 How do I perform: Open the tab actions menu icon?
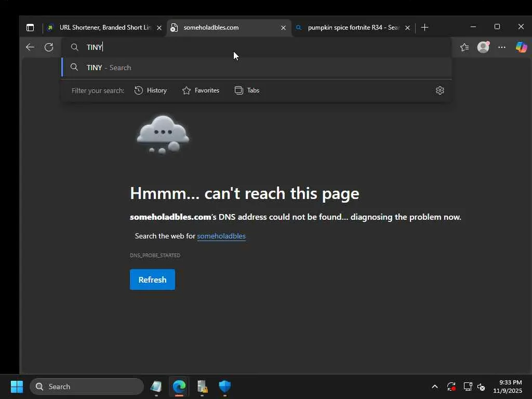30,28
